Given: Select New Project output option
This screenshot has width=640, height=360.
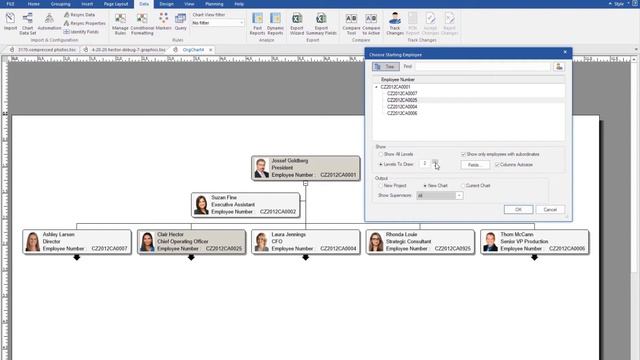Looking at the screenshot, I should point(381,186).
